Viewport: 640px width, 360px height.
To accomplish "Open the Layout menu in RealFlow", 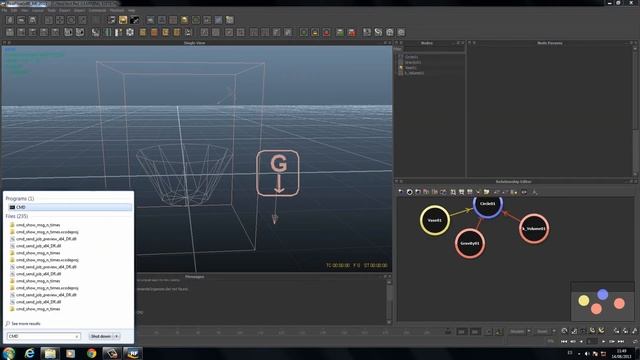I will pyautogui.click(x=38, y=10).
